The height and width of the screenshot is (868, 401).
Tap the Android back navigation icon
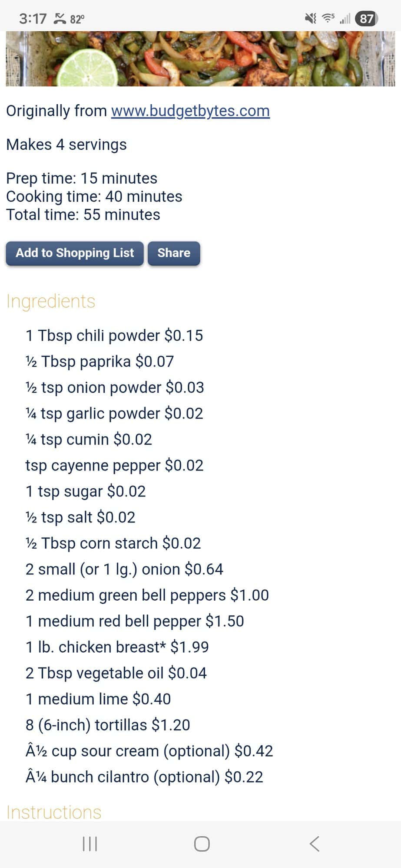315,844
